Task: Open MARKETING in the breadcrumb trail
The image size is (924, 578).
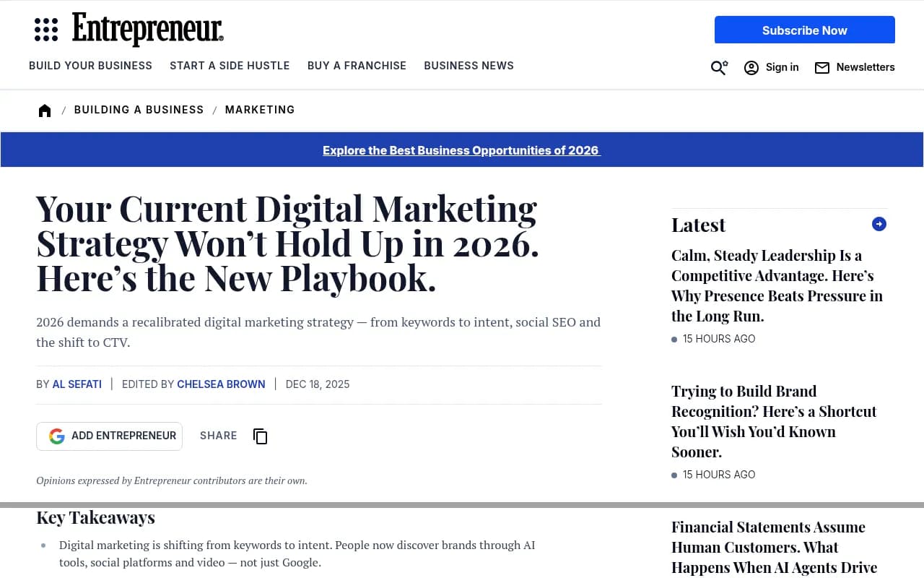Action: tap(260, 110)
